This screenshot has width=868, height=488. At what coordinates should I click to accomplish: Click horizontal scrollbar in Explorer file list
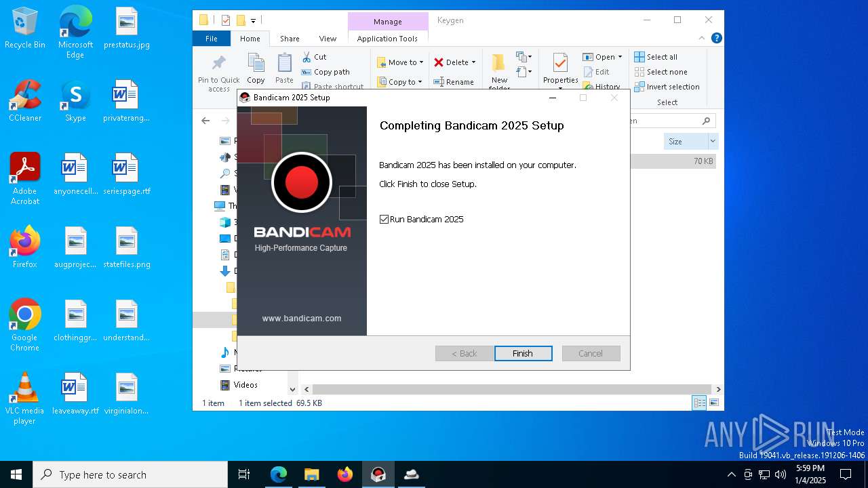[511, 389]
